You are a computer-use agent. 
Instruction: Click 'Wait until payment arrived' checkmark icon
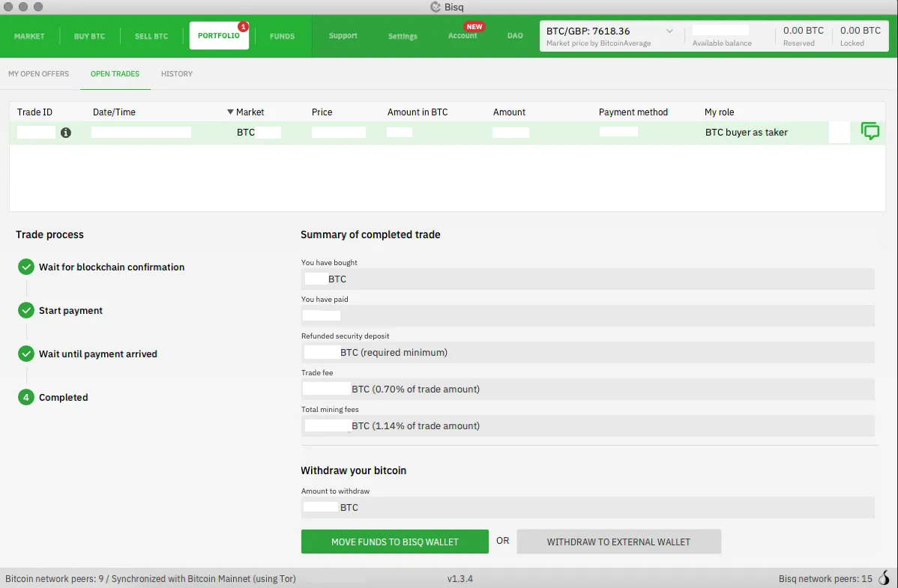coord(26,354)
